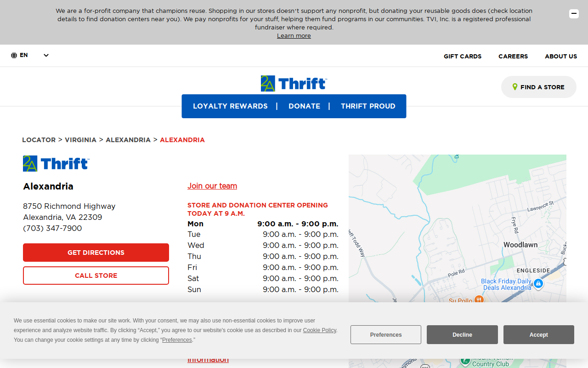Open the Cookie Policy link
The width and height of the screenshot is (588, 368).
320,330
